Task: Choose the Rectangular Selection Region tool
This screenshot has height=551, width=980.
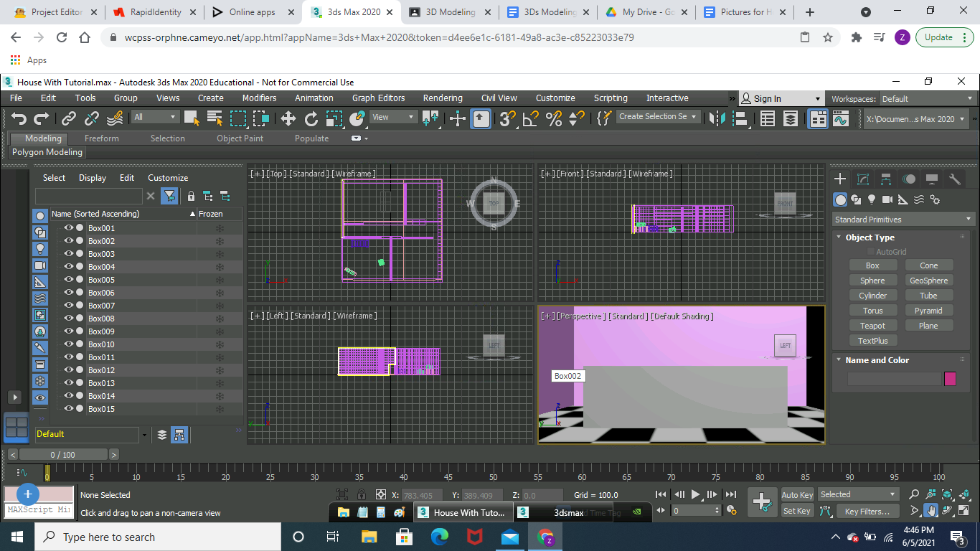Action: [237, 119]
